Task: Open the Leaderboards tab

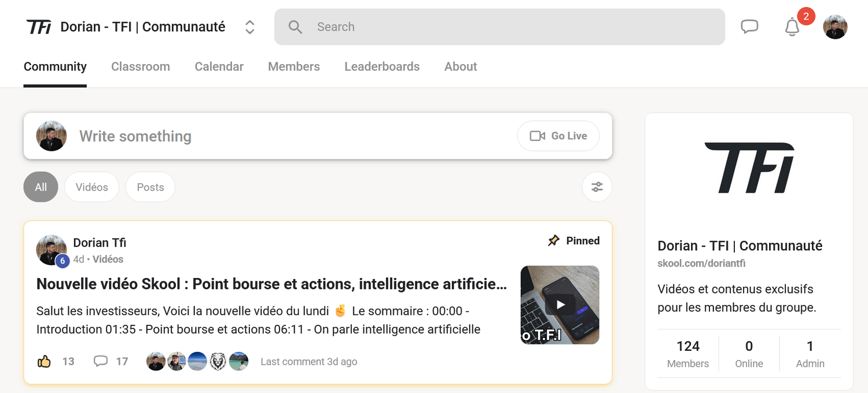Action: pyautogui.click(x=382, y=66)
